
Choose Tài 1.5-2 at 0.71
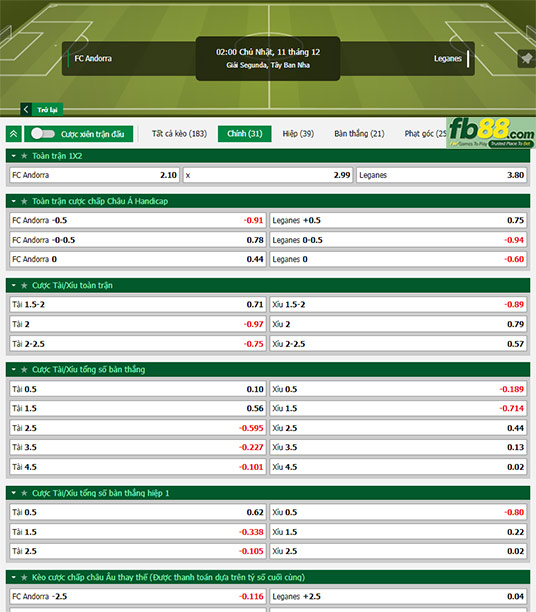138,304
